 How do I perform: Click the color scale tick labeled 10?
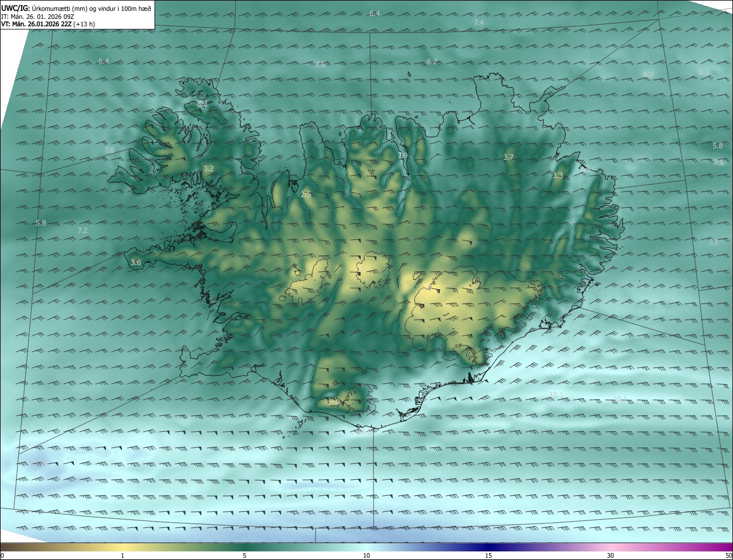click(x=366, y=555)
